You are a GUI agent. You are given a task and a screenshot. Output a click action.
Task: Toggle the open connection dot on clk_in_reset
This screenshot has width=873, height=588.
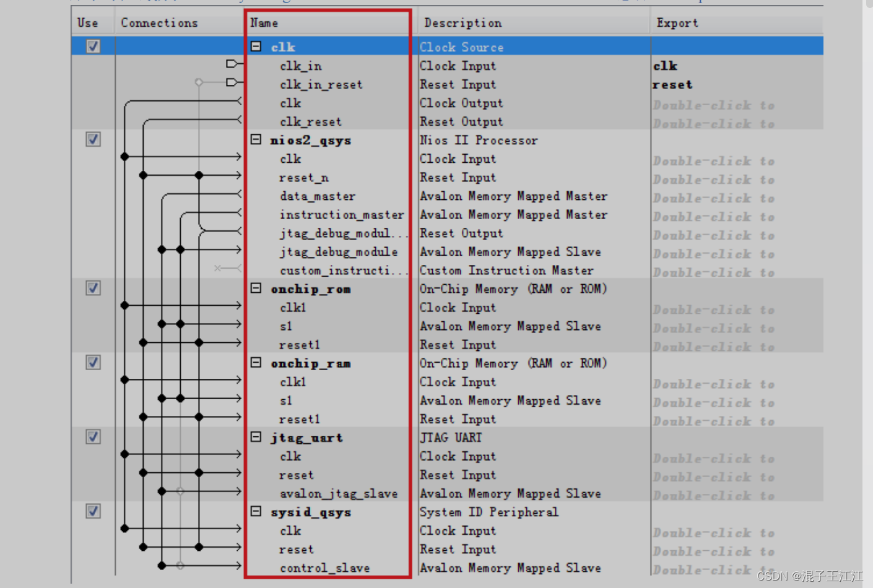click(x=199, y=82)
